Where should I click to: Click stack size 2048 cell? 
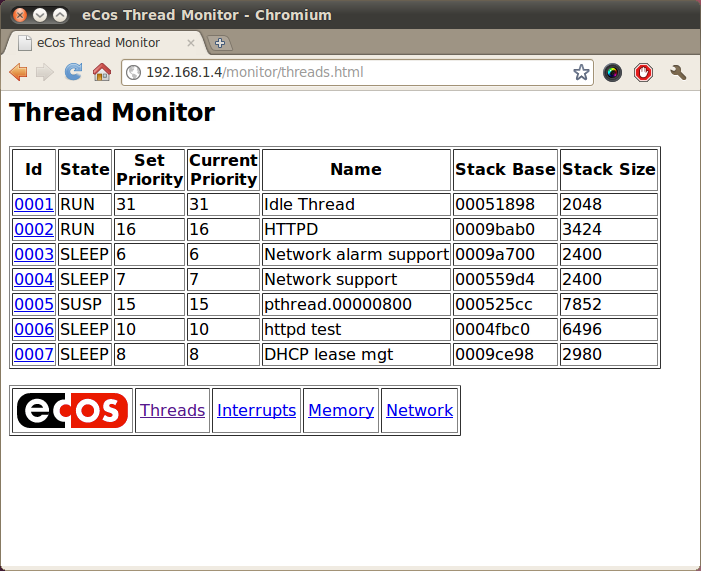609,204
